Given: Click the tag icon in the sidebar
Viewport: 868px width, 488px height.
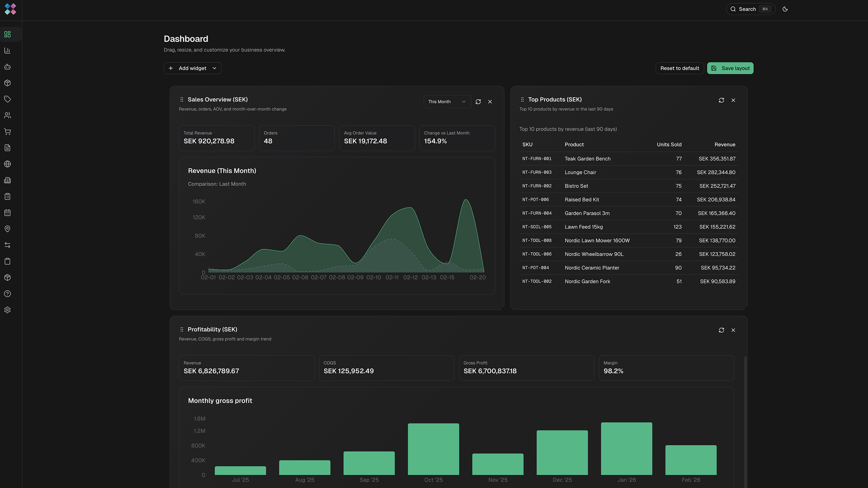Looking at the screenshot, I should click(7, 99).
